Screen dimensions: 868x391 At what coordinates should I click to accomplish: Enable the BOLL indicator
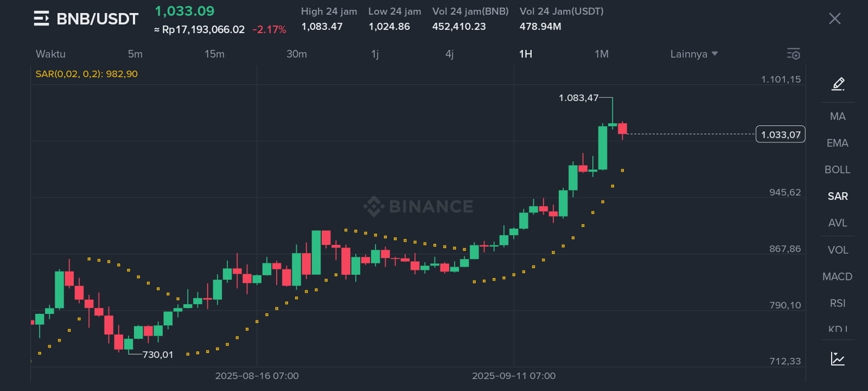click(838, 169)
